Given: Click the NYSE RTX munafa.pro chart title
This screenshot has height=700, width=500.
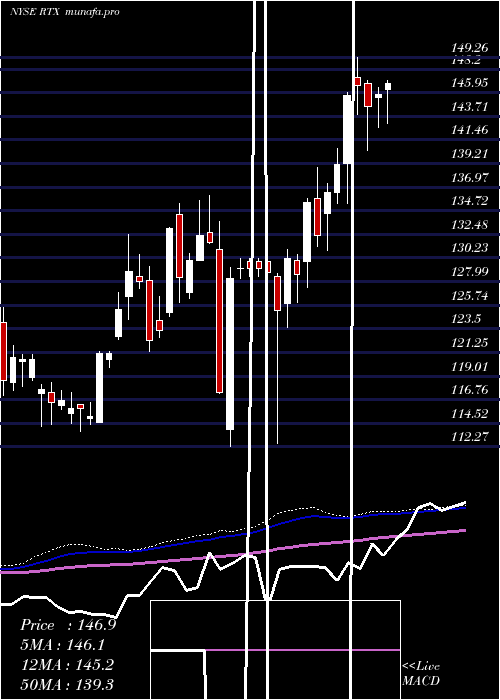Looking at the screenshot, I should pos(65,12).
